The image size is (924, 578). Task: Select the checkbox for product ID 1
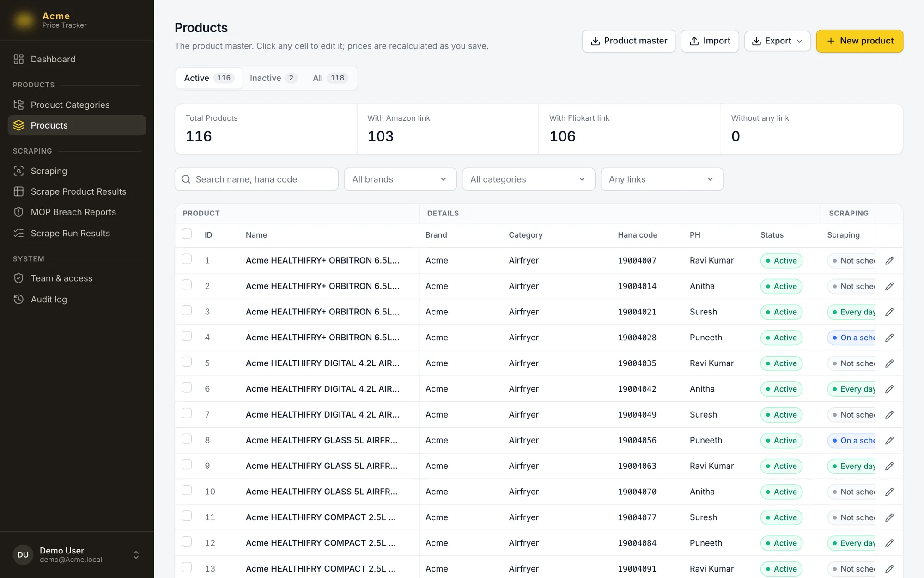(x=187, y=259)
